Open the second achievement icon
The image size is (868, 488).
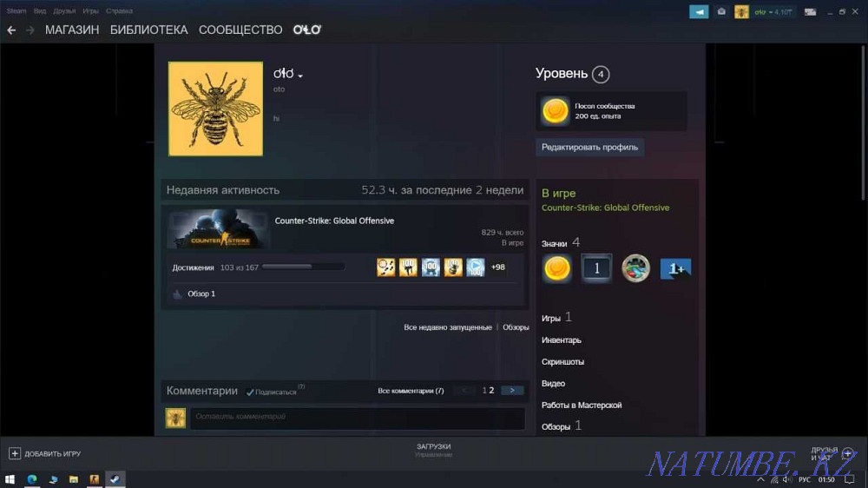[408, 267]
